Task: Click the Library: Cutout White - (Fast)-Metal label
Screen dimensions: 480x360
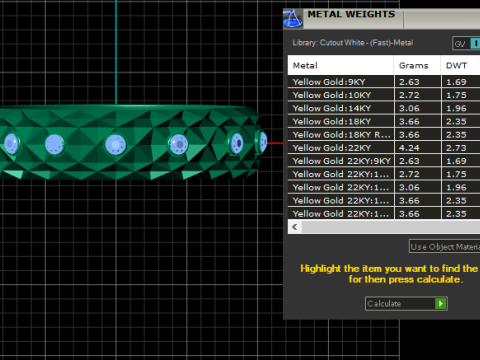Action: [x=353, y=43]
